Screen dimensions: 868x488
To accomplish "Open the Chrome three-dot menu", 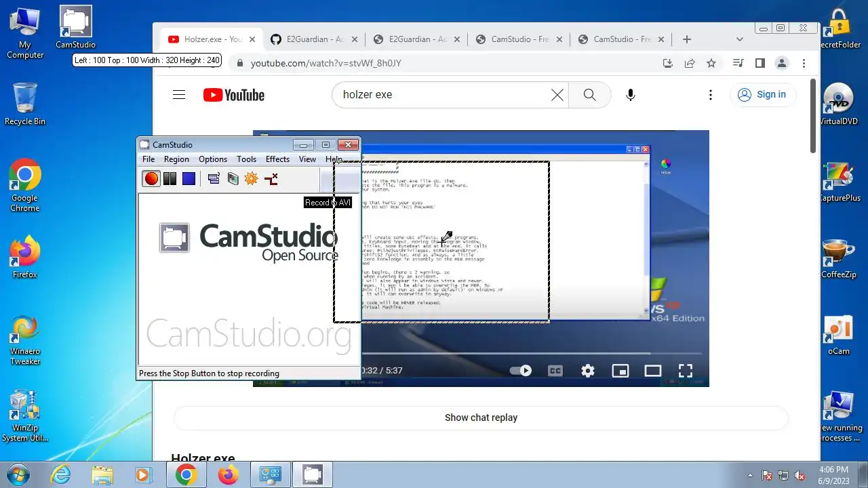I will [x=804, y=63].
